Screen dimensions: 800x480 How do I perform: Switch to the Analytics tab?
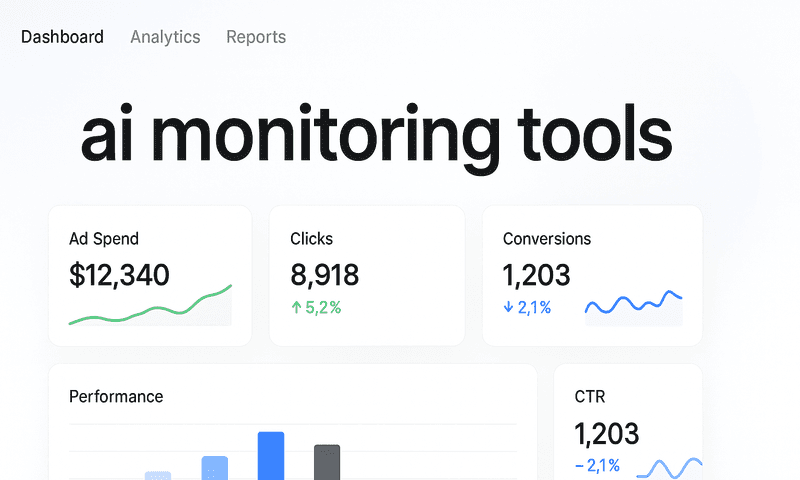coord(165,37)
